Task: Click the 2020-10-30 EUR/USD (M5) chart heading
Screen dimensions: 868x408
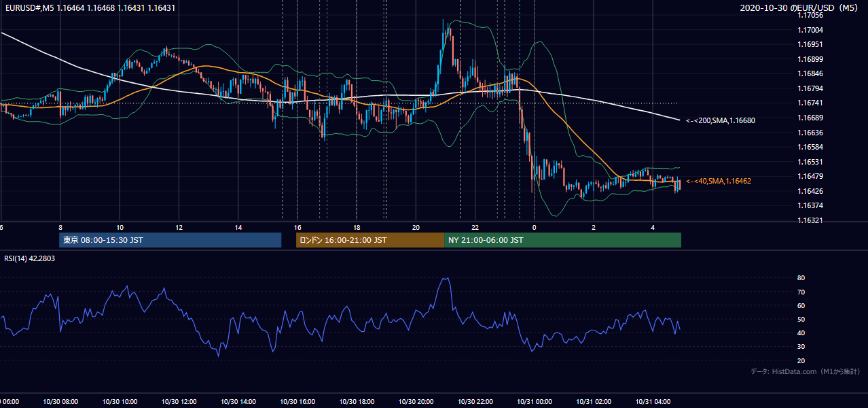Action: click(800, 7)
